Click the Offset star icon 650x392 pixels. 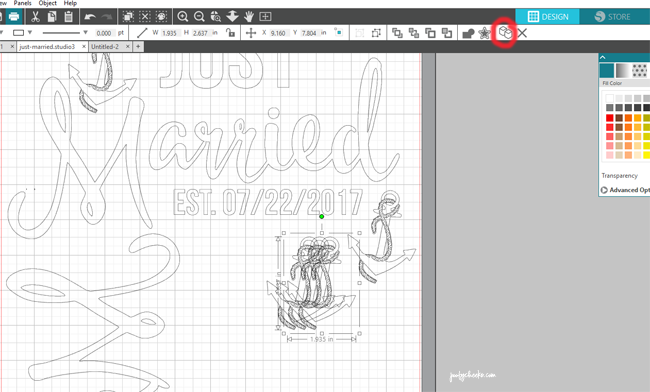click(484, 33)
